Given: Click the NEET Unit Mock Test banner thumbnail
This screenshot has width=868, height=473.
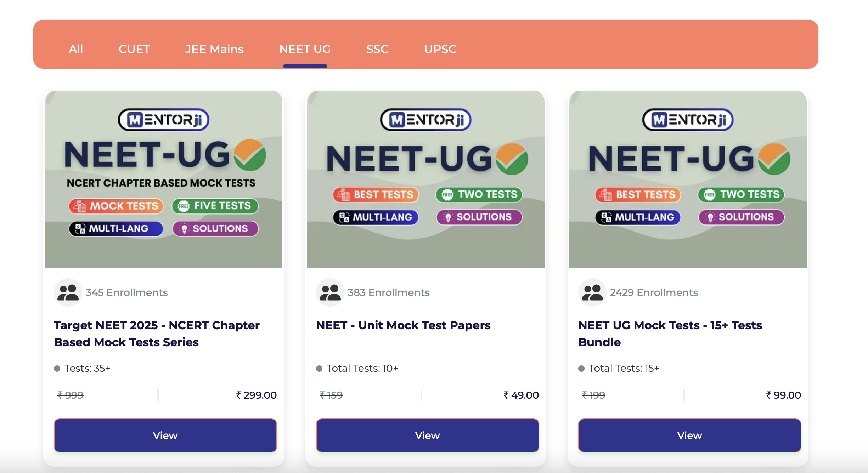Looking at the screenshot, I should click(x=426, y=179).
